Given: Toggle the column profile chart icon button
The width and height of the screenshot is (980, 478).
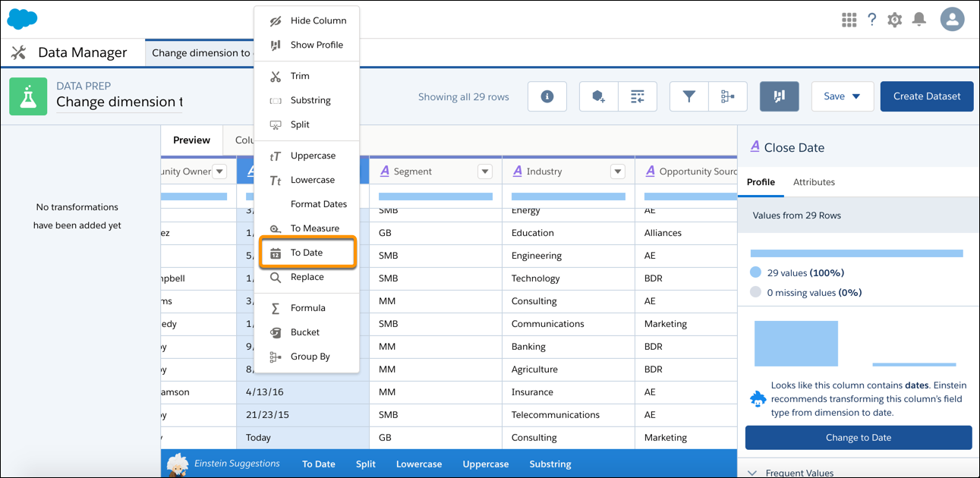Looking at the screenshot, I should [x=779, y=96].
